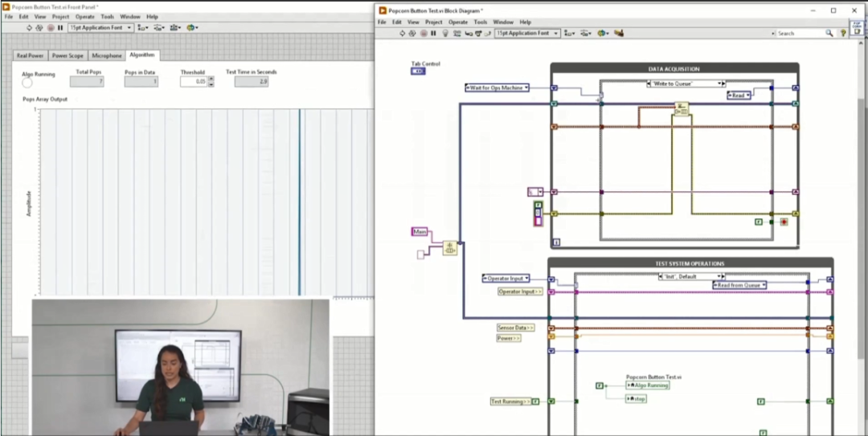Click the Threshold increment arrow
868x436 pixels.
(x=211, y=78)
